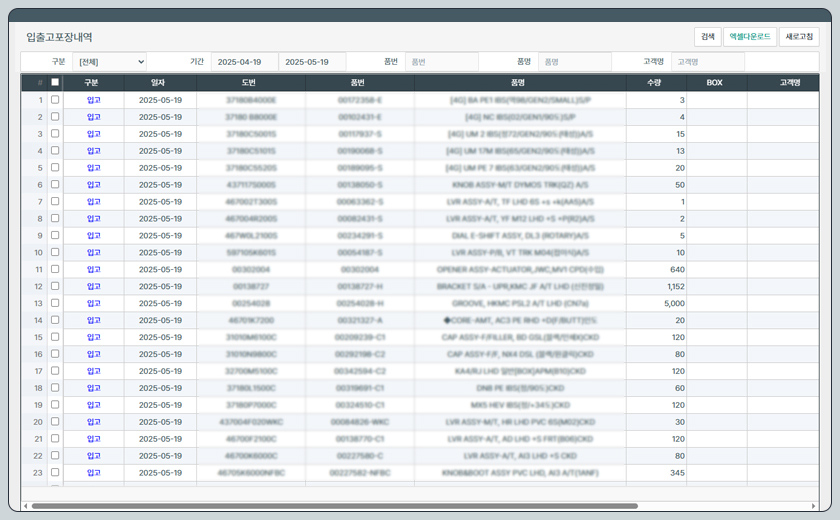
Task: Check the checkbox for row 21
Action: pos(55,438)
